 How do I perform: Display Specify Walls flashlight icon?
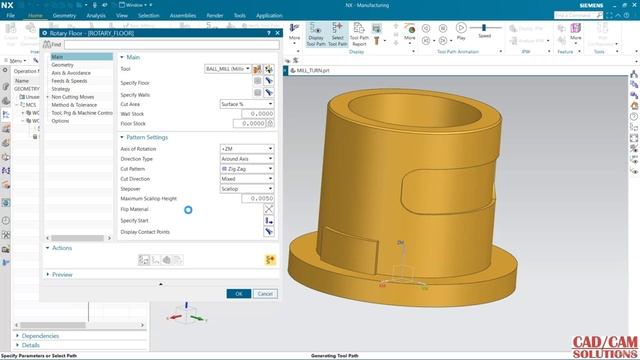269,93
